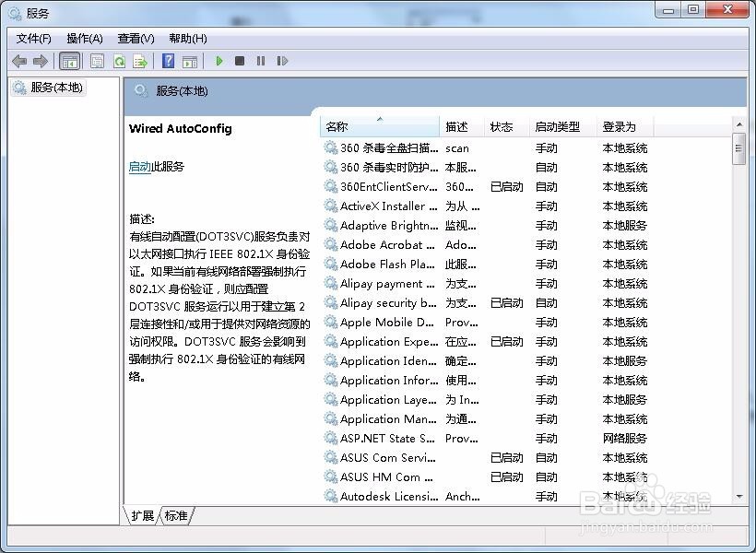The image size is (756, 553).
Task: Select the ASUS Com Servi... service row
Action: click(486, 457)
